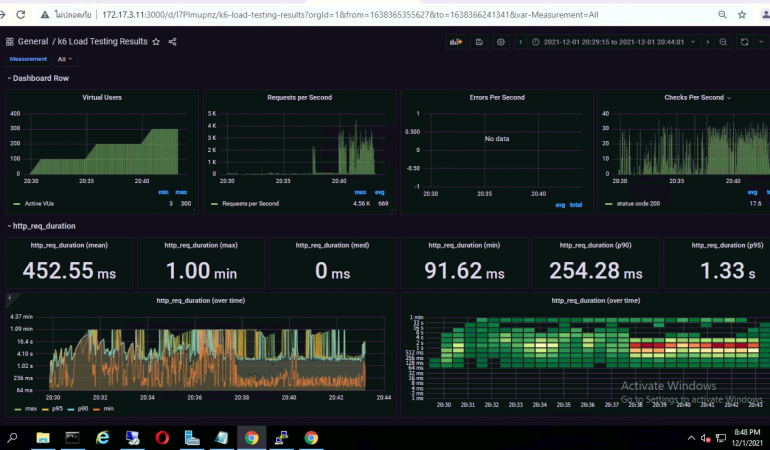
Task: Click the k6 Load Testing Results title
Action: click(103, 41)
